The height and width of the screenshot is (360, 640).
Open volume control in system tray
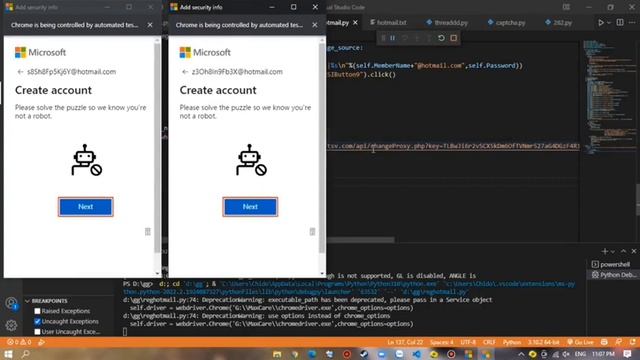point(566,354)
